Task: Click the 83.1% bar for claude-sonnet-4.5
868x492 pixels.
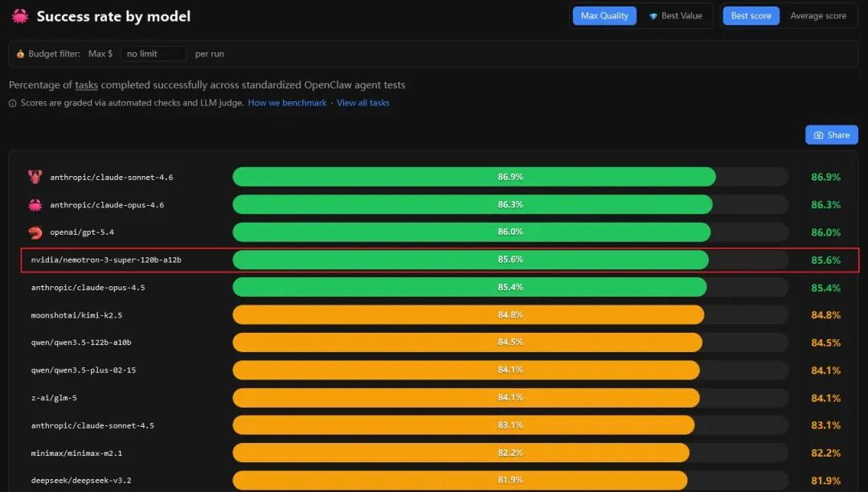Action: pyautogui.click(x=464, y=425)
